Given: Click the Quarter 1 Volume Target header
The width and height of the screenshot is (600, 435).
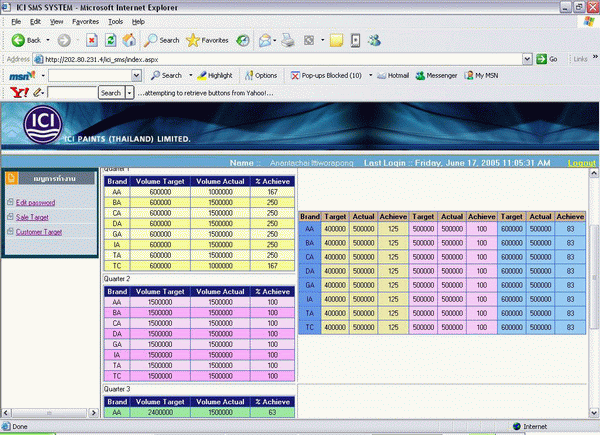Looking at the screenshot, I should pos(160,181).
